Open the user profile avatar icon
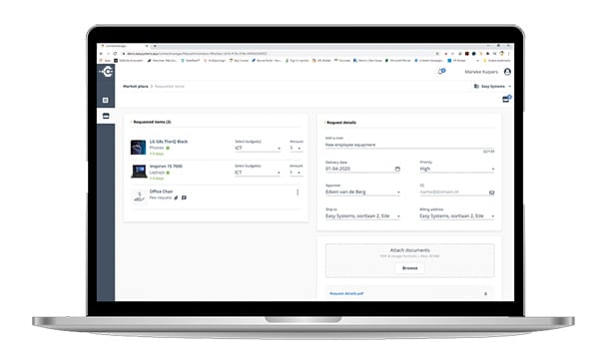This screenshot has height=364, width=599. (507, 72)
